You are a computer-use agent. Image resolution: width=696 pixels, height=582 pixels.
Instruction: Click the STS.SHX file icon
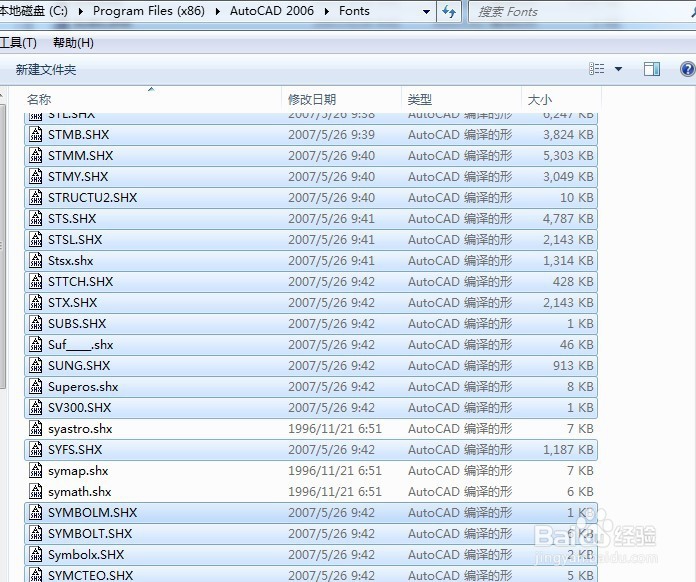(36, 218)
